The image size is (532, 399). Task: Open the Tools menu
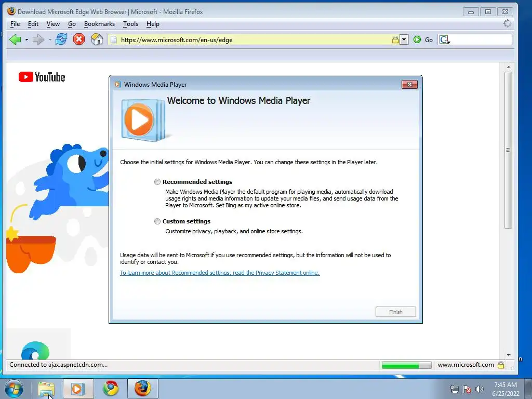tap(130, 24)
